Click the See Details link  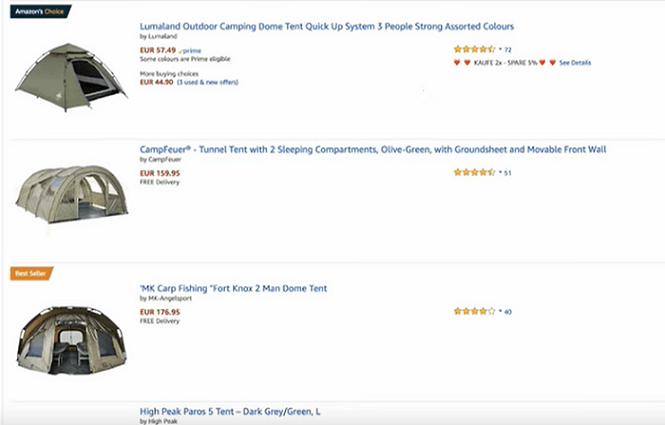575,62
